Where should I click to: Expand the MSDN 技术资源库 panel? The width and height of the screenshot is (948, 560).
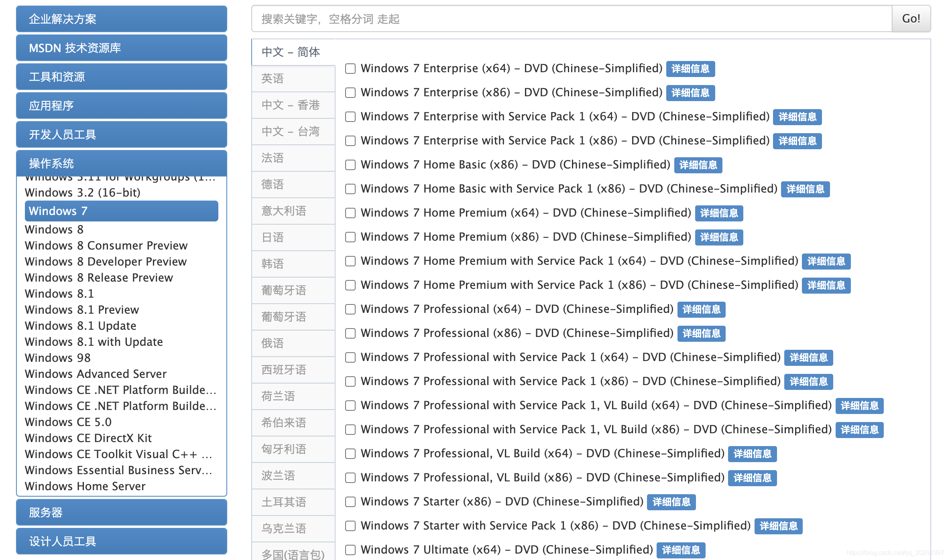(121, 48)
